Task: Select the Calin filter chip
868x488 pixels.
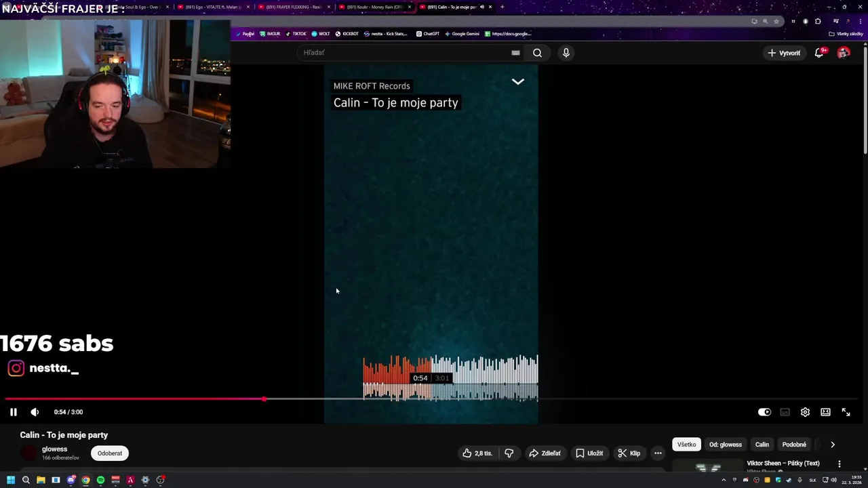Action: pyautogui.click(x=762, y=445)
